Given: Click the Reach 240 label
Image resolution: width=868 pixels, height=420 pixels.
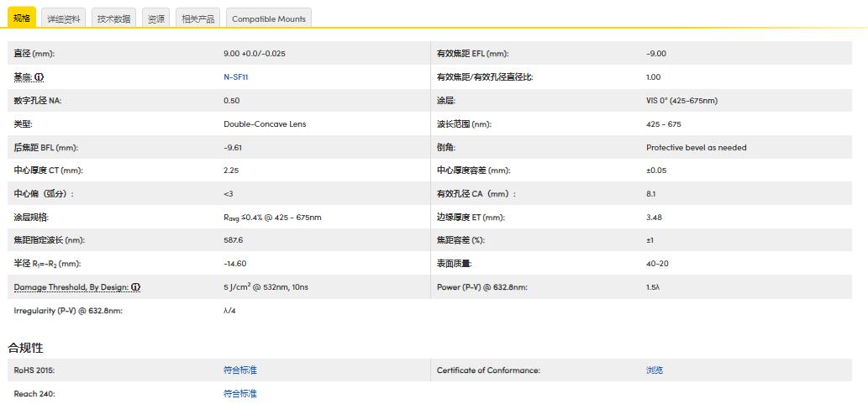Looking at the screenshot, I should pyautogui.click(x=34, y=393).
